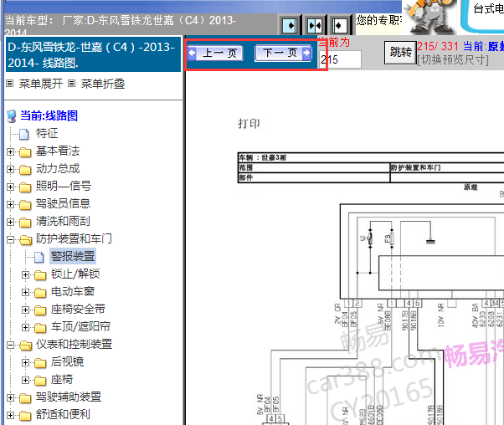504x425 pixels.
Task: Select the 警报装置 document item
Action: (x=73, y=256)
